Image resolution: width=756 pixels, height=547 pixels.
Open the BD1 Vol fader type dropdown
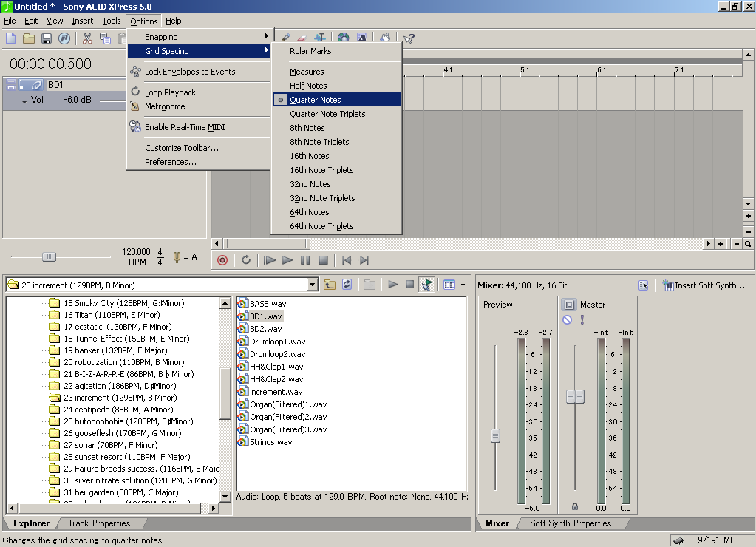pos(24,101)
